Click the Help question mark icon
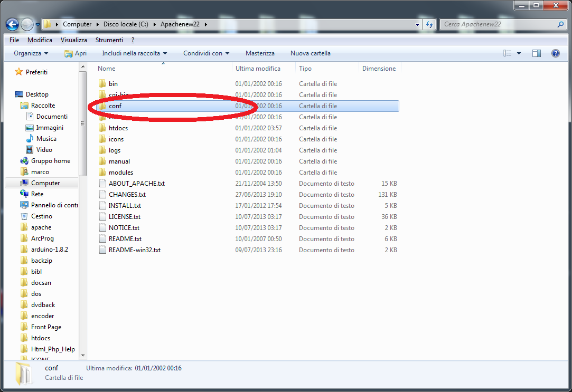572x392 pixels. click(x=555, y=53)
